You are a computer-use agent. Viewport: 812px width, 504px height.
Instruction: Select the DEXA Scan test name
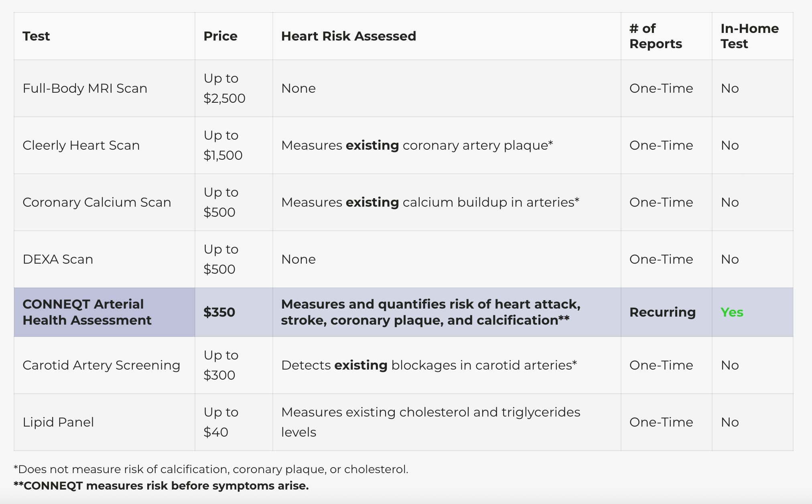tap(58, 259)
